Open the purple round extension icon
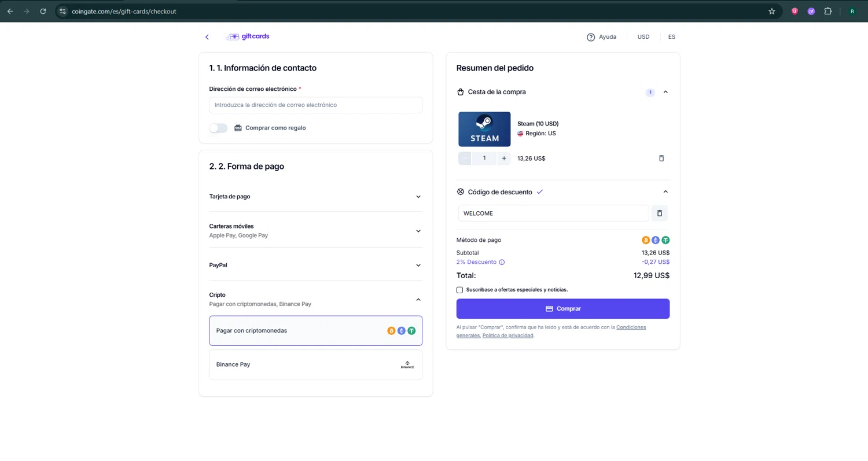 (x=811, y=11)
